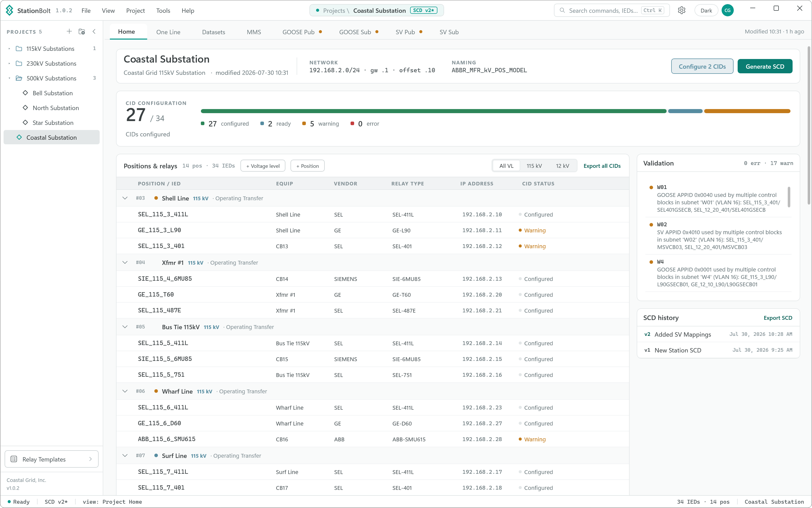This screenshot has width=812, height=508.
Task: Toggle Dark theme mode
Action: pyautogui.click(x=706, y=10)
